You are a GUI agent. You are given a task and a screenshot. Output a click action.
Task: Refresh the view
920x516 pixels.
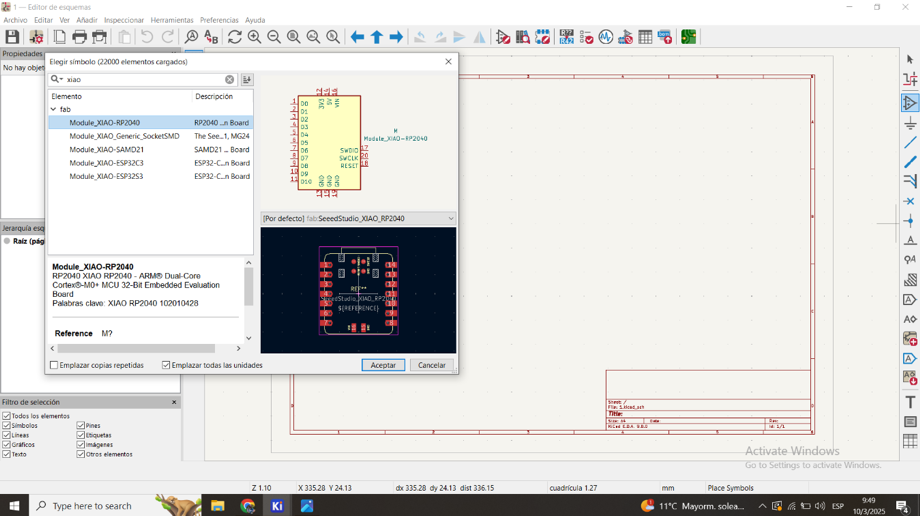pos(235,37)
